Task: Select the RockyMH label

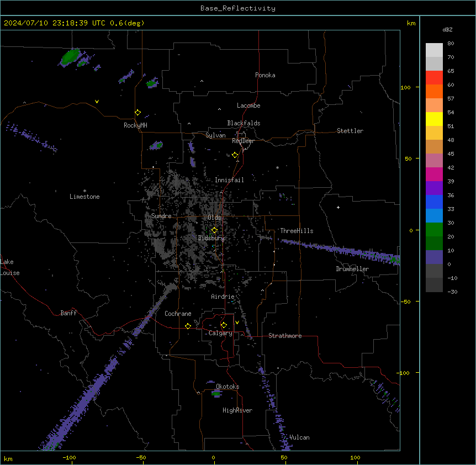Action: point(135,125)
